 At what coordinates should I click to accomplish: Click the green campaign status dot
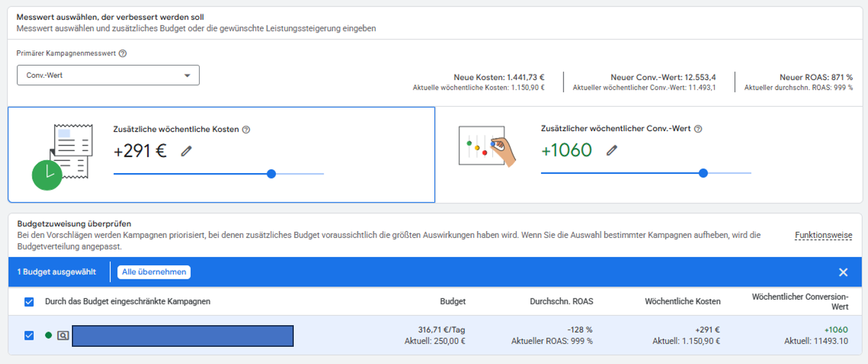(x=48, y=335)
